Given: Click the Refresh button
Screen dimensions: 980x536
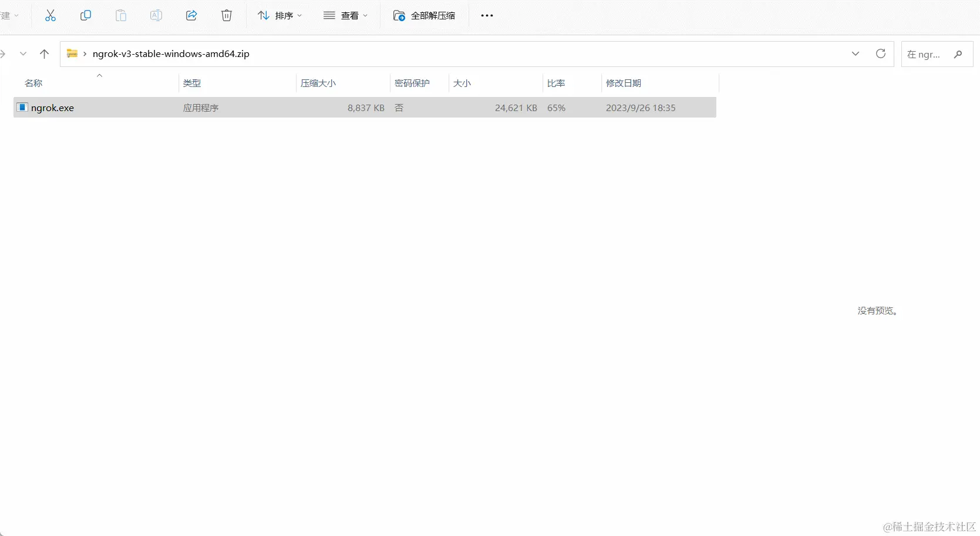Looking at the screenshot, I should click(881, 53).
